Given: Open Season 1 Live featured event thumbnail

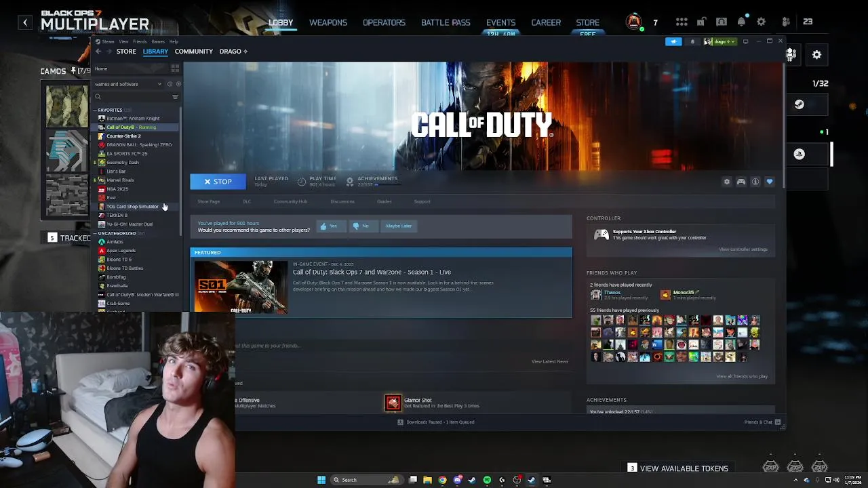Looking at the screenshot, I should (x=241, y=286).
